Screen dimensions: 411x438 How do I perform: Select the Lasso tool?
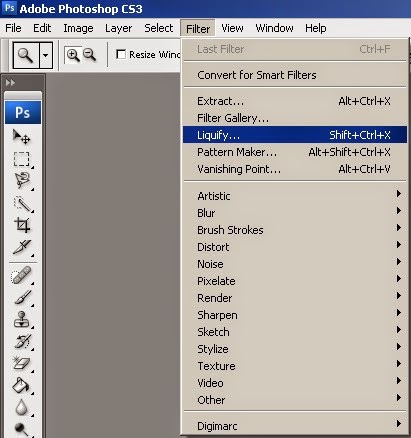tap(22, 181)
